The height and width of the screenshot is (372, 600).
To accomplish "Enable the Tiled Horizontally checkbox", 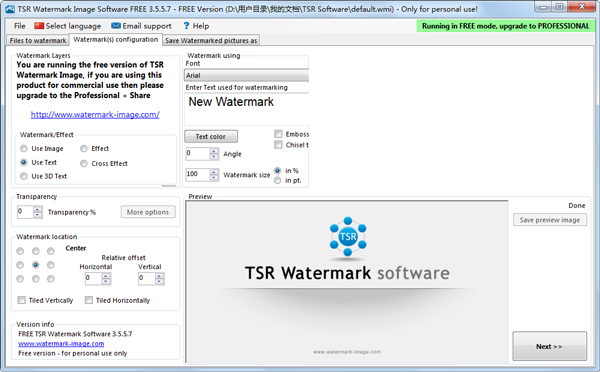I will coord(89,300).
